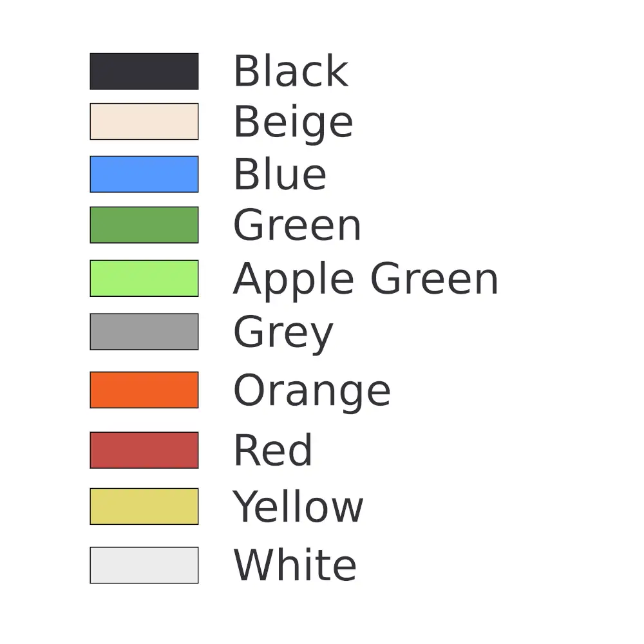This screenshot has height=644, width=644.
Task: Pick the Blue color swatch
Action: point(144,174)
